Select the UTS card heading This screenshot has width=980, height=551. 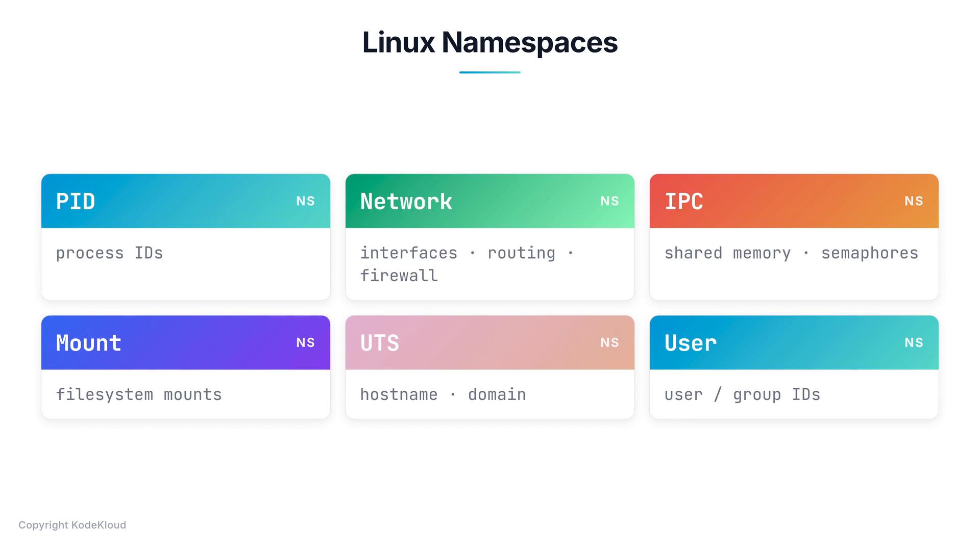pyautogui.click(x=380, y=343)
